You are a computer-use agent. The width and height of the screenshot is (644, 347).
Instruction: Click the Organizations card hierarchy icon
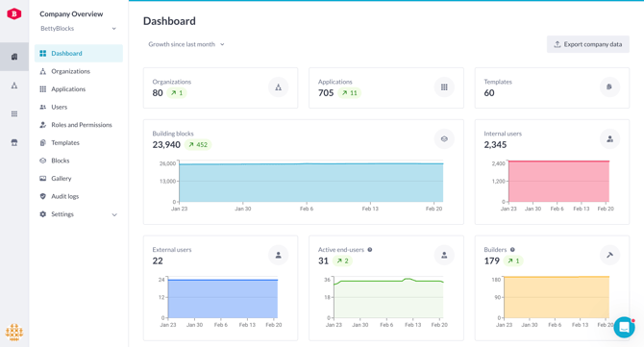[279, 87]
